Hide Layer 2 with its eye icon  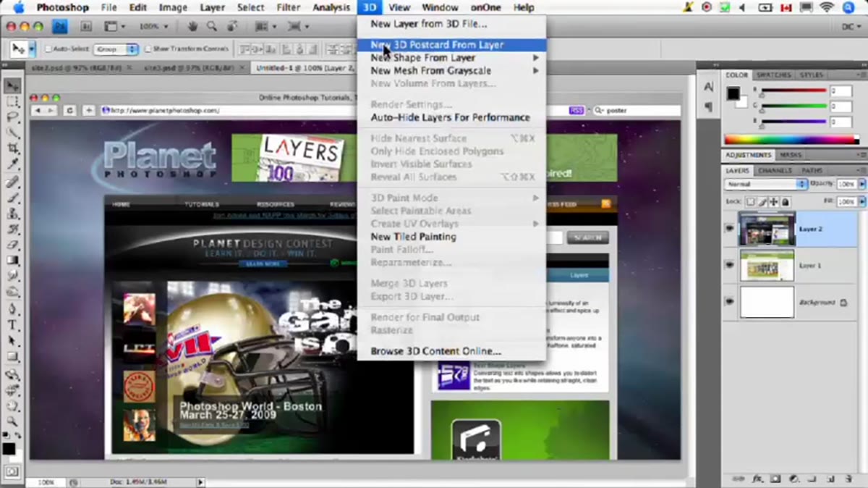pos(730,229)
